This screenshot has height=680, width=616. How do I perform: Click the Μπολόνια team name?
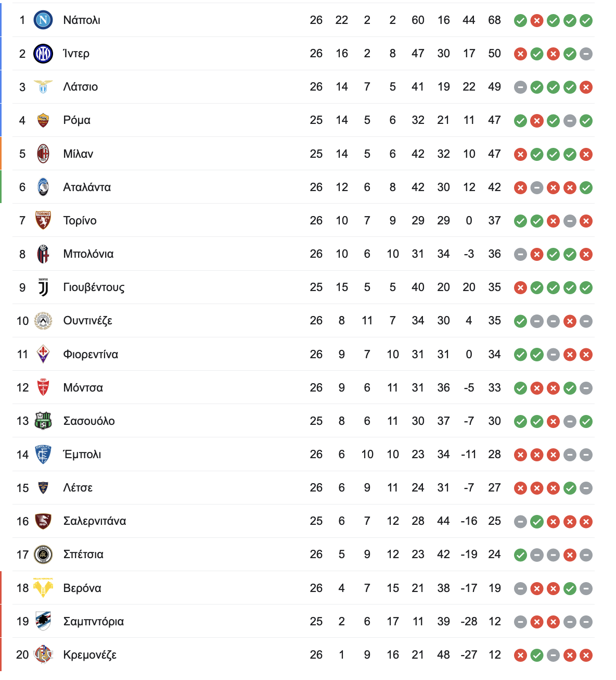88,254
